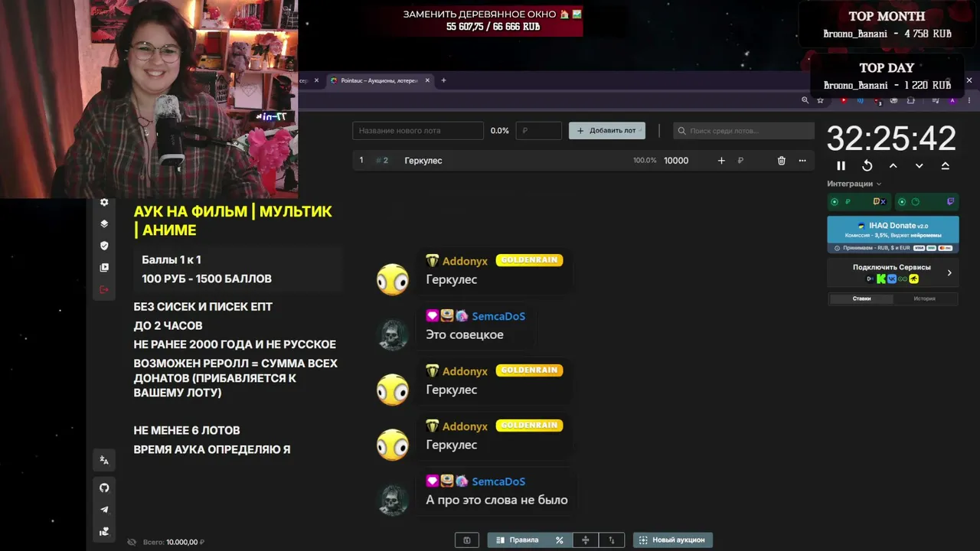Click the ruble extra field in Геркулес row
Screen dimensions: 980x551
[x=740, y=161]
